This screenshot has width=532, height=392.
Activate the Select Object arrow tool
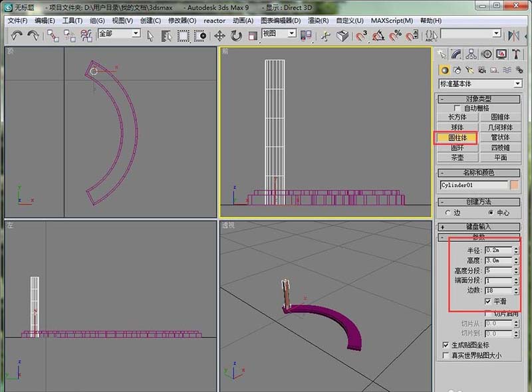tap(150, 36)
